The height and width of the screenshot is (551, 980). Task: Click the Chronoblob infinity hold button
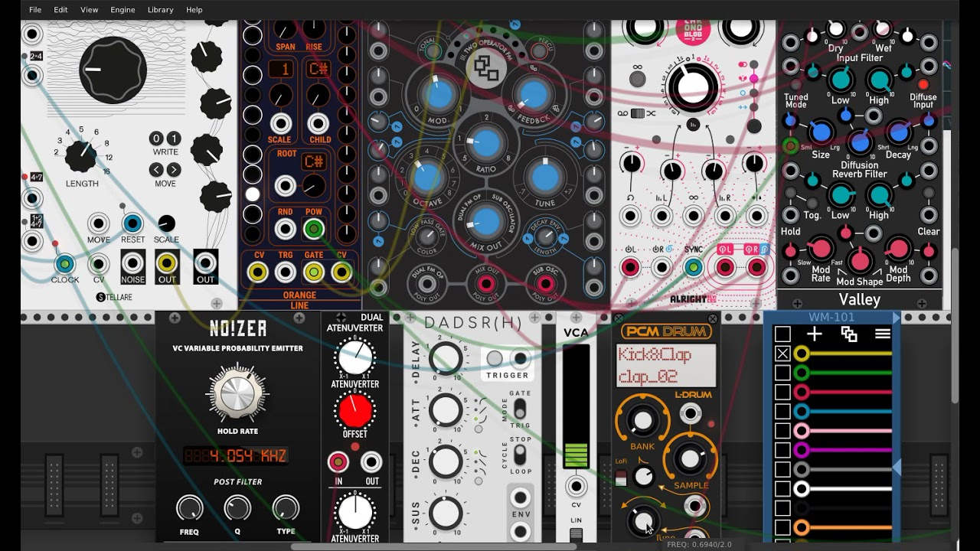coord(636,79)
